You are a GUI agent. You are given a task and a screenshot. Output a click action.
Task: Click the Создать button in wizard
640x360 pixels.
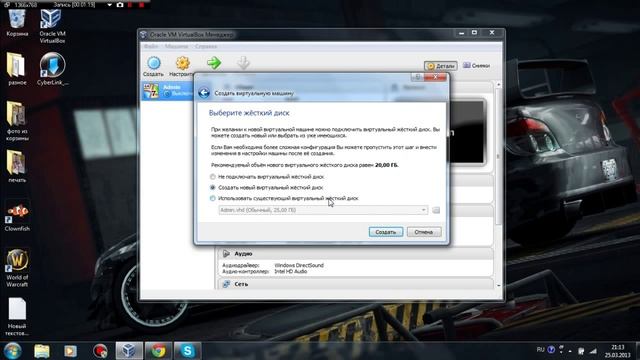[386, 232]
